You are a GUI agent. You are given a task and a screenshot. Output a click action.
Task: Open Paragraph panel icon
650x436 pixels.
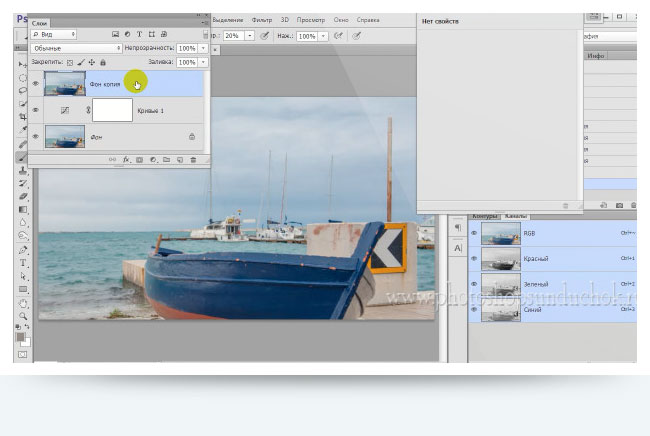click(458, 228)
